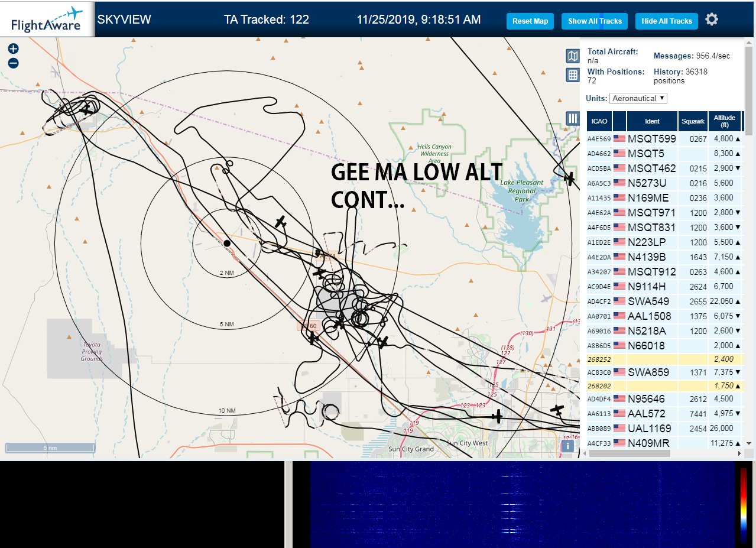
Task: Select the MSQT599 aircraft row
Action: click(665, 139)
